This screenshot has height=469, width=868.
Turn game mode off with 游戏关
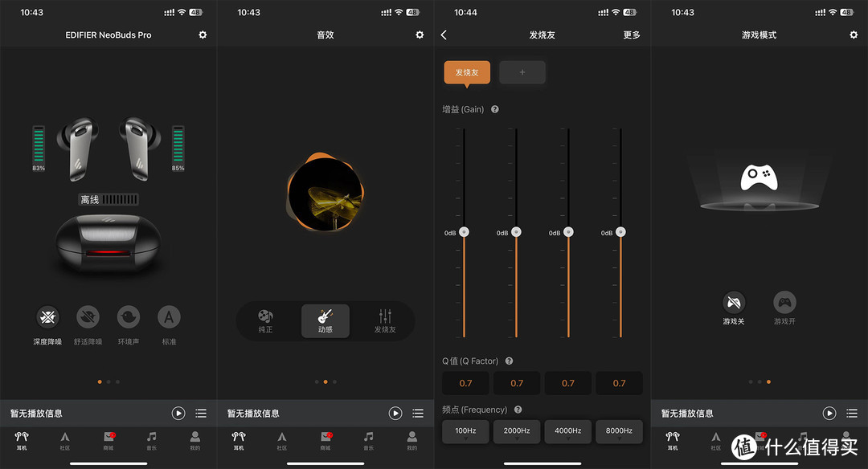[734, 303]
